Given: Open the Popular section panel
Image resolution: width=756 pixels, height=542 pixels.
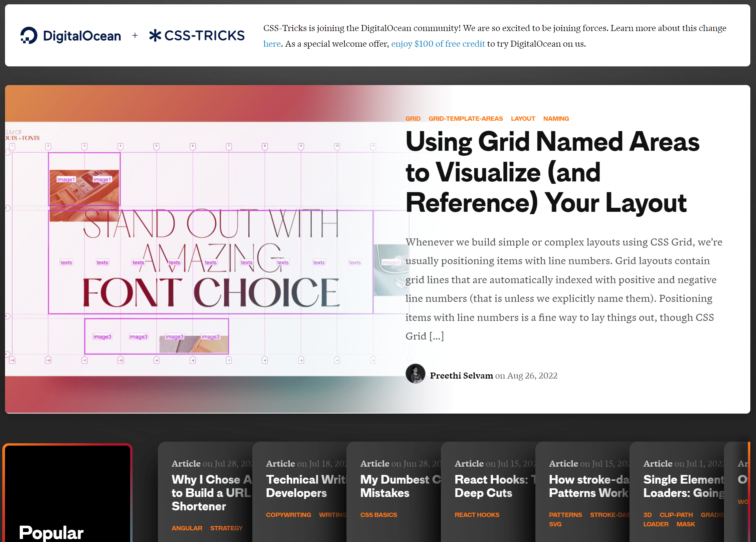Looking at the screenshot, I should coord(67,490).
